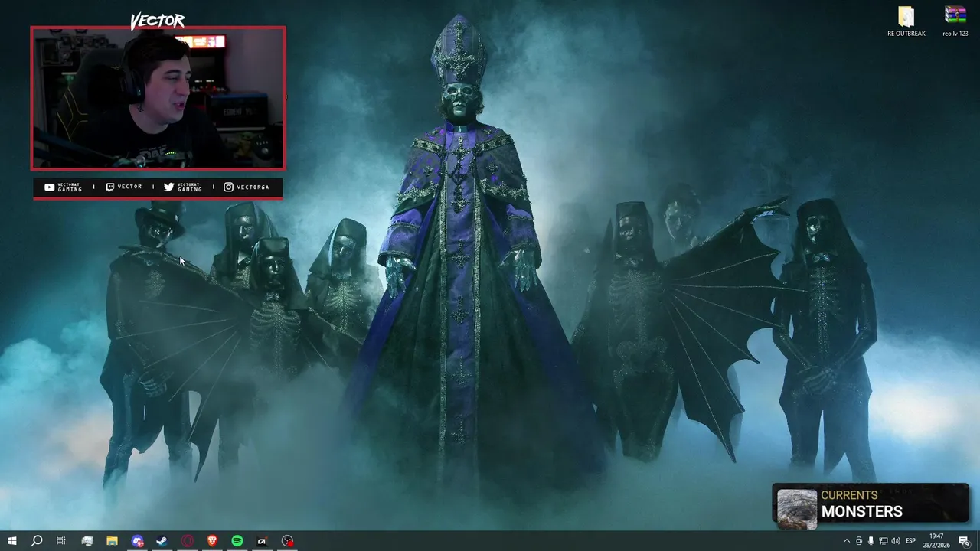Click the Instagram VECTORGA label
This screenshot has height=551, width=980.
coord(247,187)
